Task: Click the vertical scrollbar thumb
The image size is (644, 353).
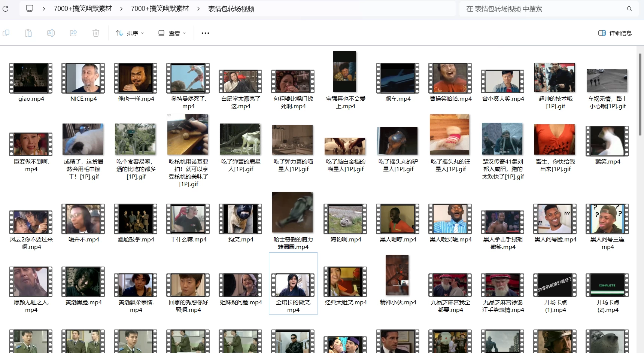Action: point(640,94)
